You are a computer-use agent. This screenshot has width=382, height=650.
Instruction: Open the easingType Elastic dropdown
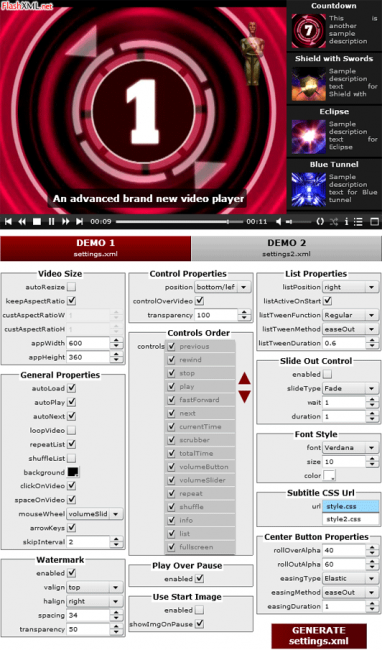351,578
